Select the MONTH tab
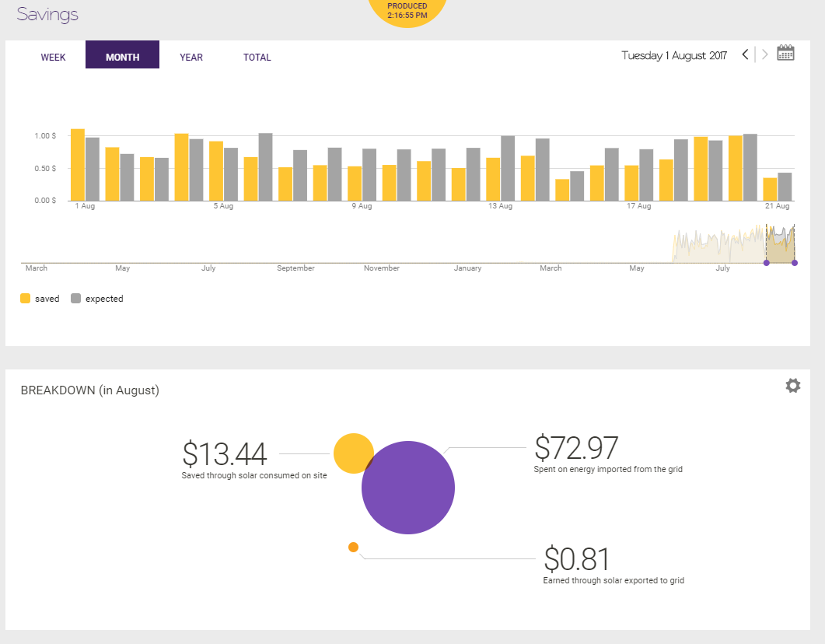Screen dimensions: 825x644 coord(122,58)
